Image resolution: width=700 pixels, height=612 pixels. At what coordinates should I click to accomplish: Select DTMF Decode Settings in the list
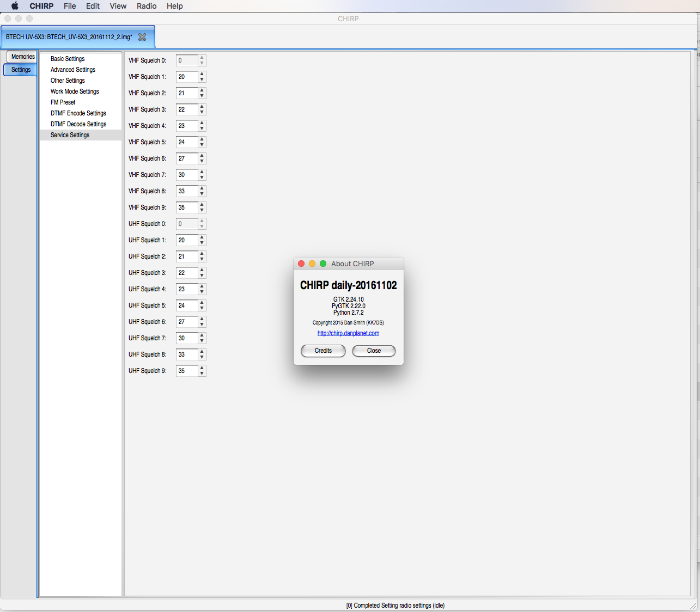(x=81, y=124)
